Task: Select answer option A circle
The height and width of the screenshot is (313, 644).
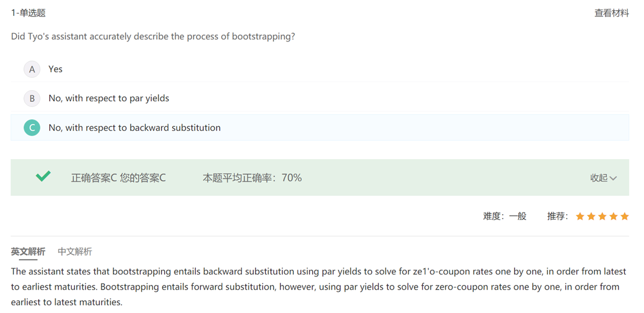Action: point(32,69)
